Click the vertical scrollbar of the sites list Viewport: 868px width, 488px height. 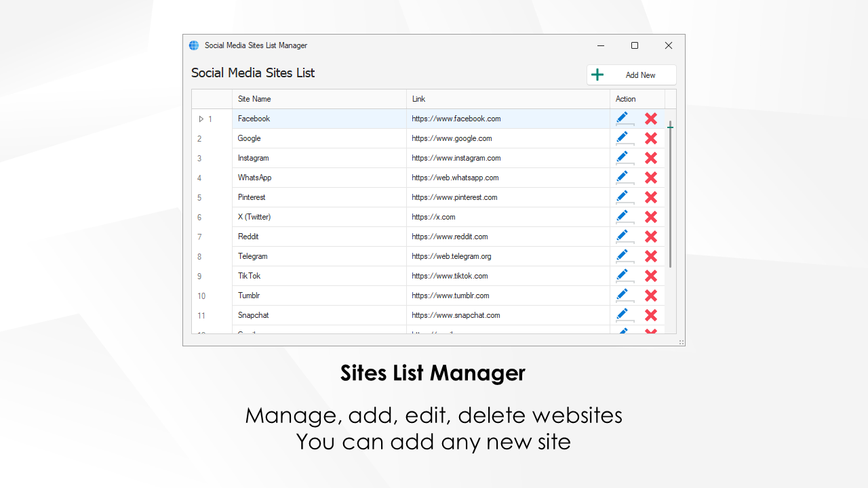(x=671, y=195)
